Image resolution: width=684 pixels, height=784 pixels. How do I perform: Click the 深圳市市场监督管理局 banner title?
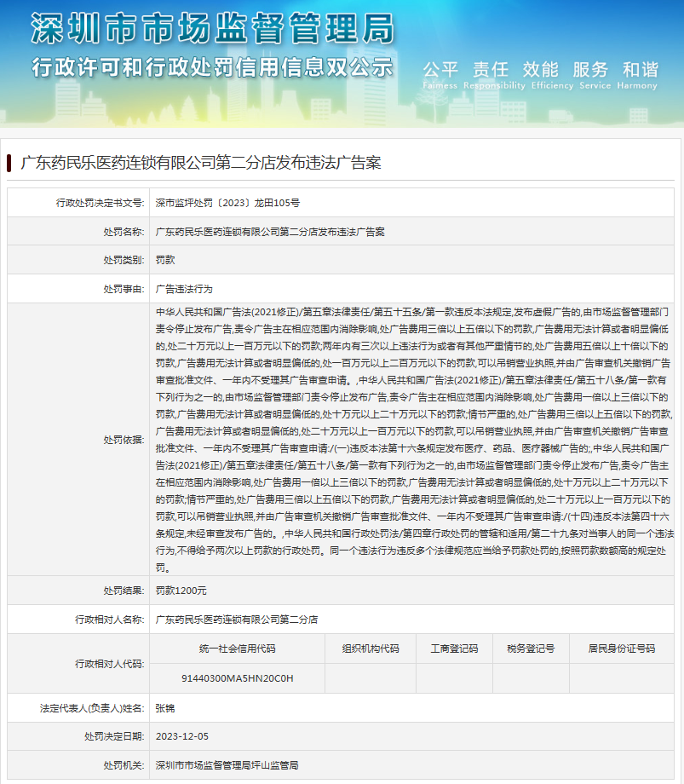pos(212,28)
